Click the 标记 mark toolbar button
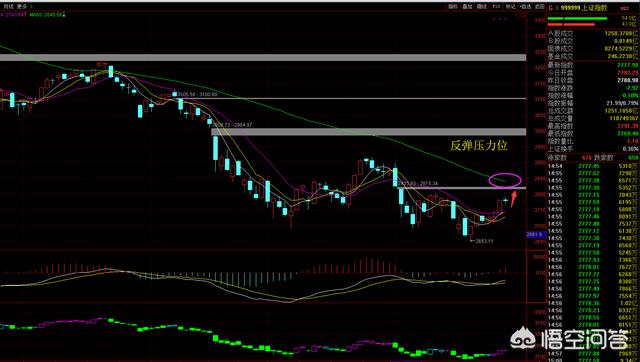The width and height of the screenshot is (640, 362). pos(511,7)
